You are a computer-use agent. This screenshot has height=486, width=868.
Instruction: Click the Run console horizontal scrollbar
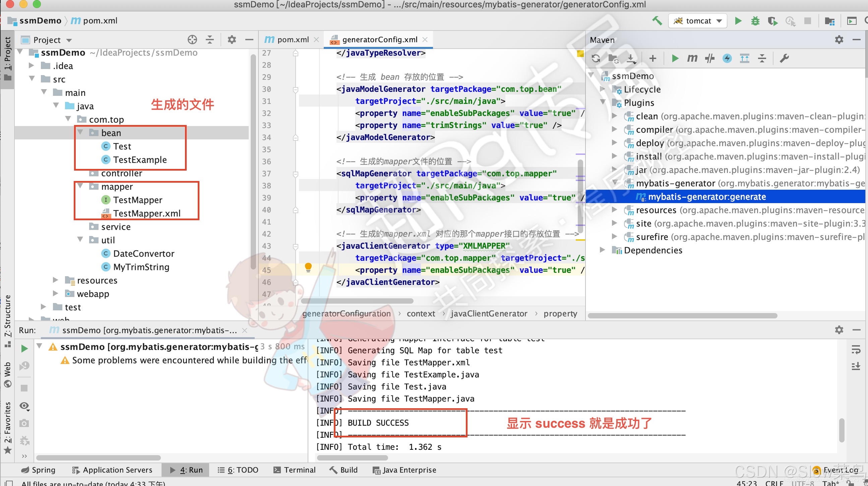pos(353,458)
